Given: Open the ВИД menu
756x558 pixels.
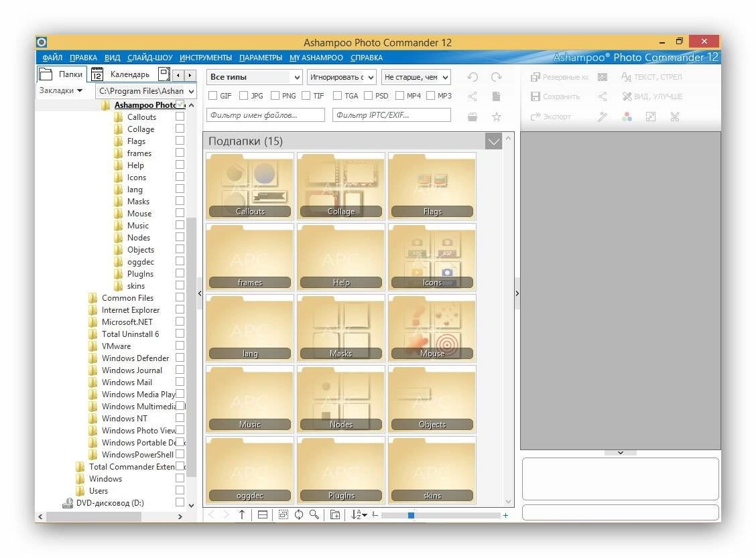Looking at the screenshot, I should click(113, 58).
